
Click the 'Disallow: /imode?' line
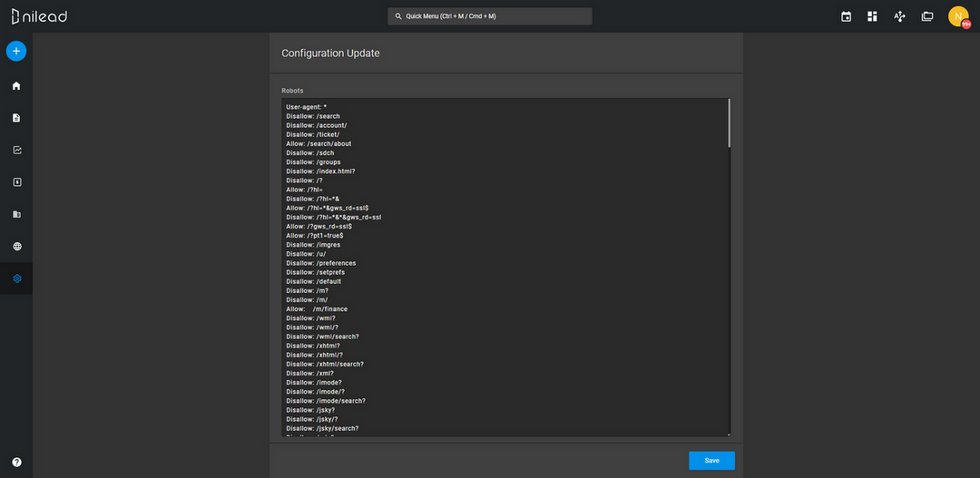pos(314,382)
